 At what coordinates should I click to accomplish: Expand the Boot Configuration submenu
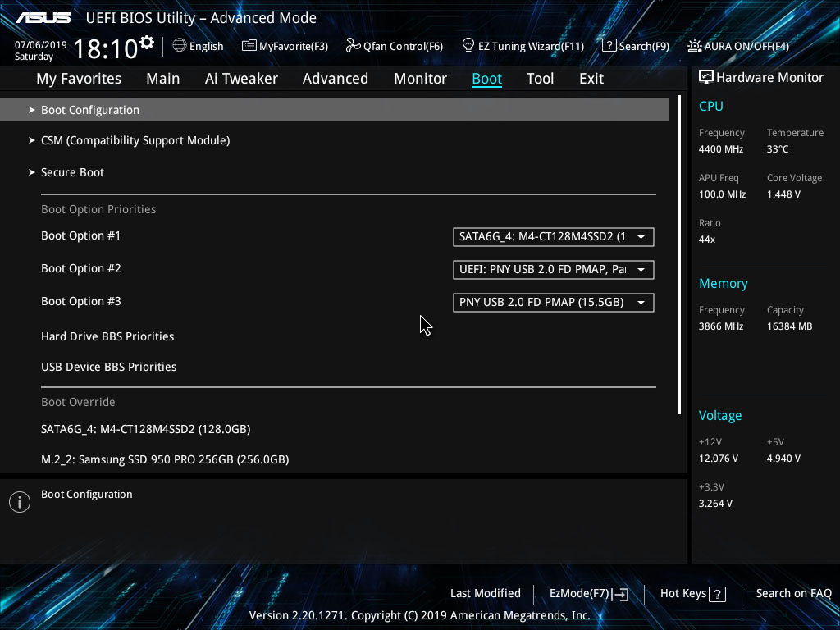335,110
